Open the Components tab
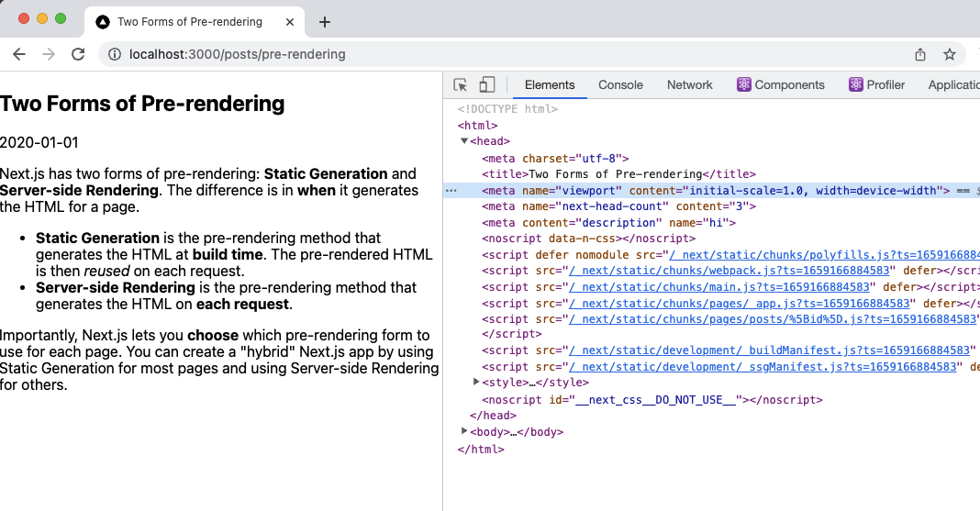Image resolution: width=980 pixels, height=511 pixels. point(781,85)
